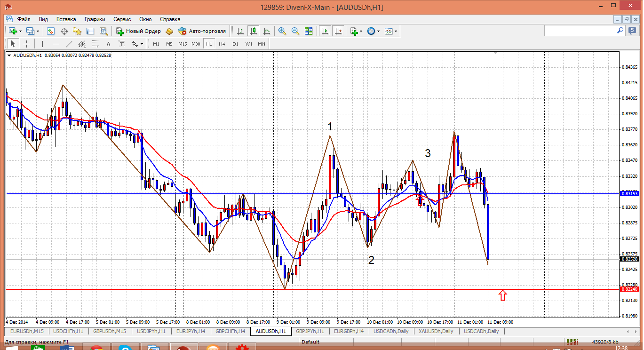The width and height of the screenshot is (644, 350).
Task: Expand the new chart dropdown arrow
Action: tap(20, 31)
